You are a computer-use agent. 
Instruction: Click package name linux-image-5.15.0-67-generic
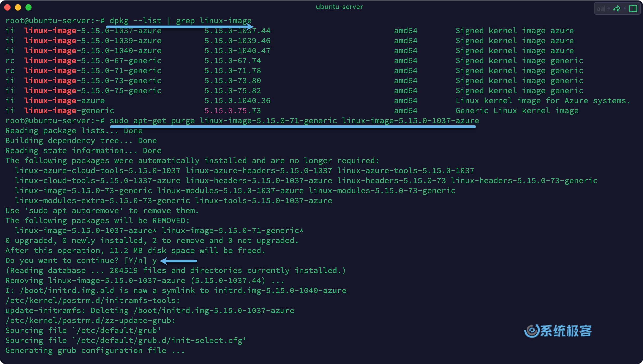(93, 61)
